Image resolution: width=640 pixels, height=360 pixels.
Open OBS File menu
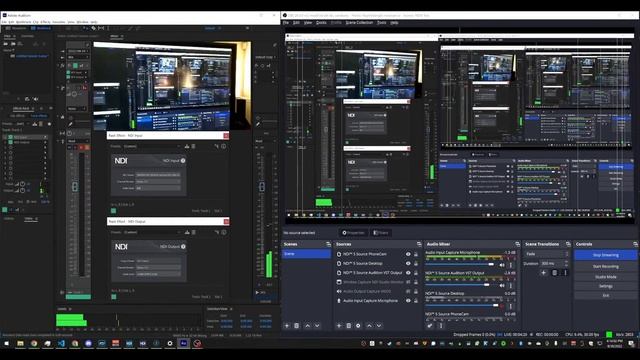[286, 23]
